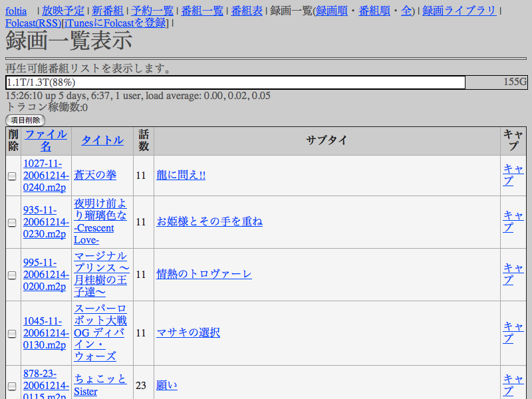The width and height of the screenshot is (532, 399).
Task: Navigate to 予約一覧 page
Action: (x=152, y=11)
